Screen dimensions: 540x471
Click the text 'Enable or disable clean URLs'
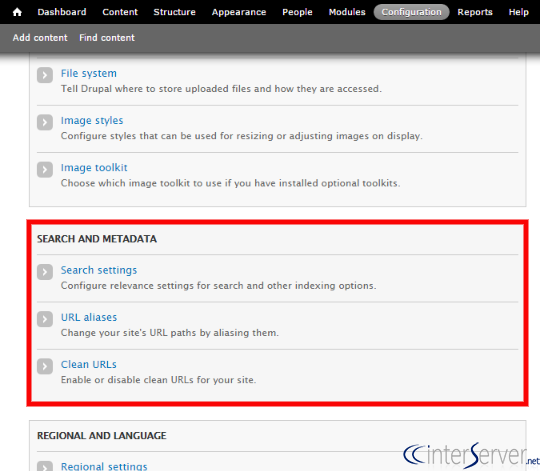127,380
